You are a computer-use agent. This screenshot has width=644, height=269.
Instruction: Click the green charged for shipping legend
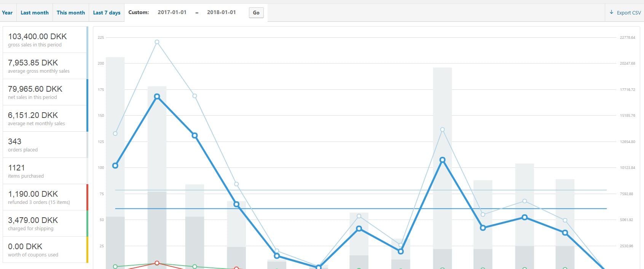coord(45,223)
